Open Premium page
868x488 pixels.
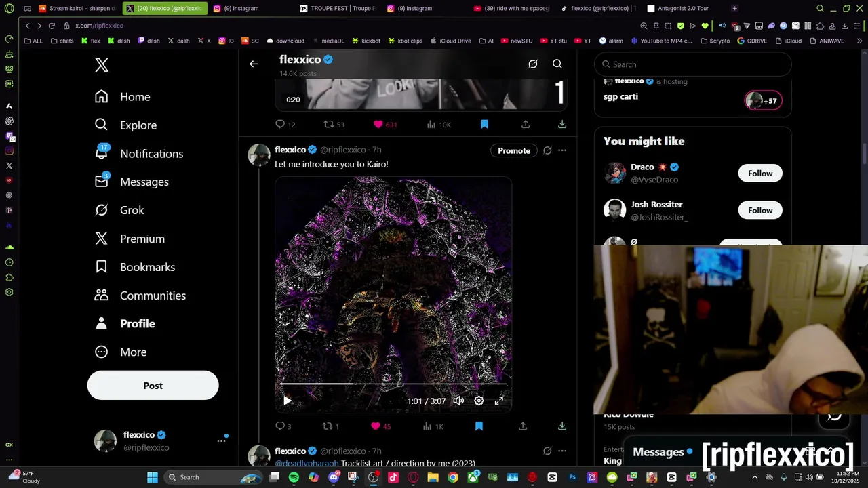tap(130, 239)
